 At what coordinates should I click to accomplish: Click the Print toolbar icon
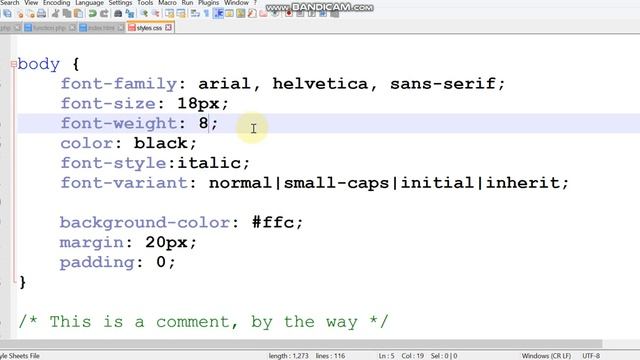[41, 13]
